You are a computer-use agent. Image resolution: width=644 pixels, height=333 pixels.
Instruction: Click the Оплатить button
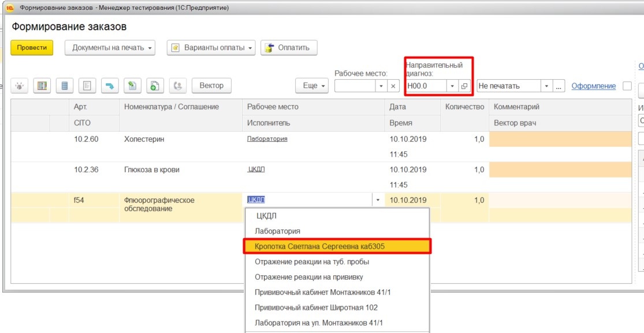[x=288, y=48]
